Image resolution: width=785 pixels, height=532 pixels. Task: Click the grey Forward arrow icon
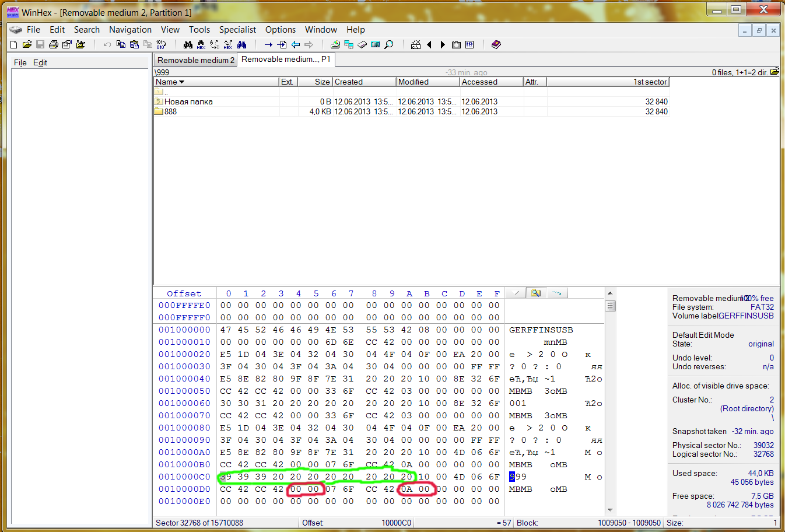click(309, 44)
